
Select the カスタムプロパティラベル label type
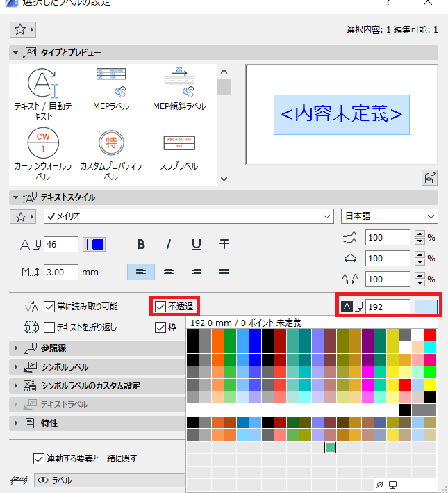tap(111, 154)
